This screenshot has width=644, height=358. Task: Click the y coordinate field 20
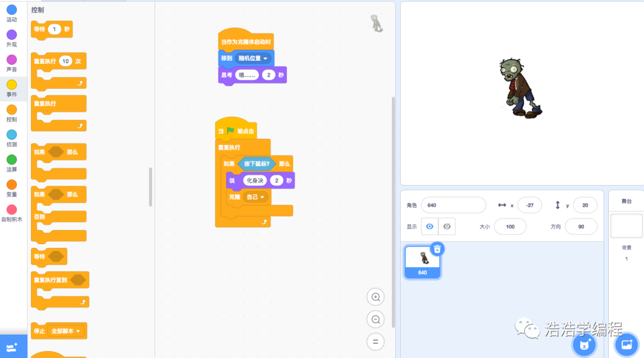(585, 205)
